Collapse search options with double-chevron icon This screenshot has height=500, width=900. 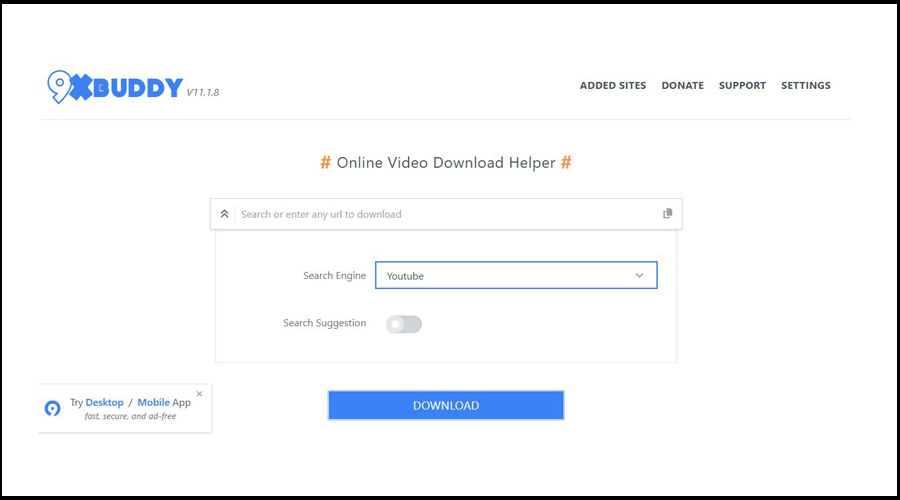pyautogui.click(x=224, y=214)
